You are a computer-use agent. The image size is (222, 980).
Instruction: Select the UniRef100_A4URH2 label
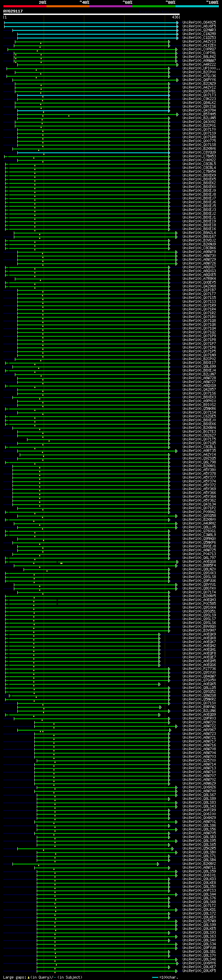pos(199,523)
